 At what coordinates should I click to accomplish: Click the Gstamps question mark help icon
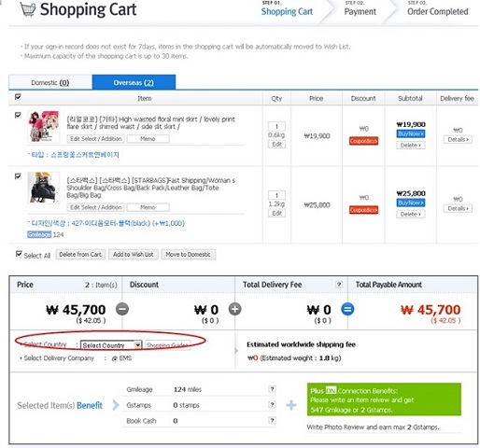(272, 404)
